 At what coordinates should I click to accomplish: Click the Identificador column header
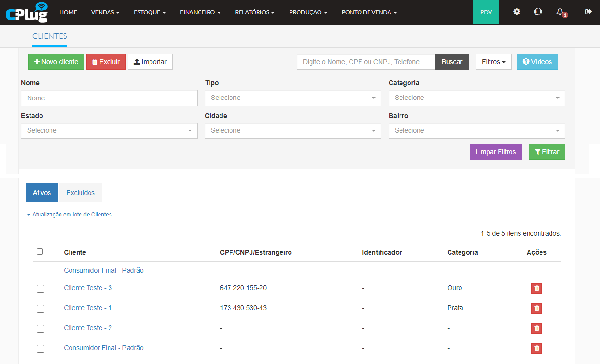(x=382, y=252)
